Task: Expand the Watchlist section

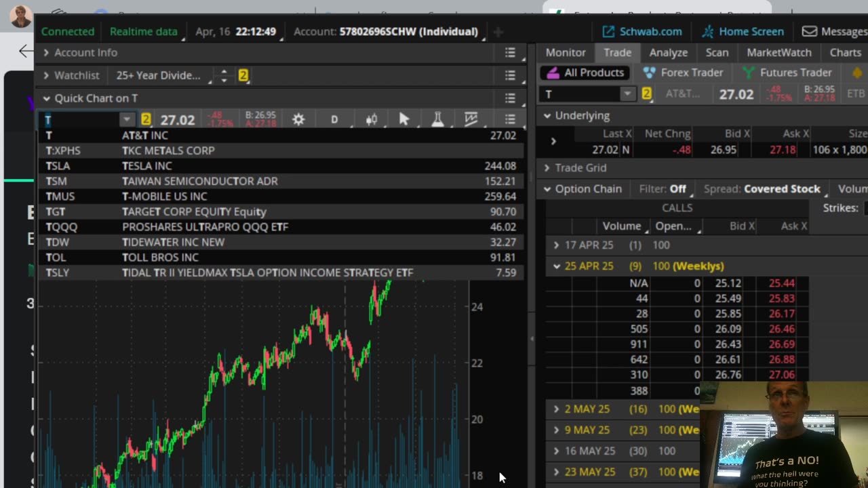Action: pos(46,75)
